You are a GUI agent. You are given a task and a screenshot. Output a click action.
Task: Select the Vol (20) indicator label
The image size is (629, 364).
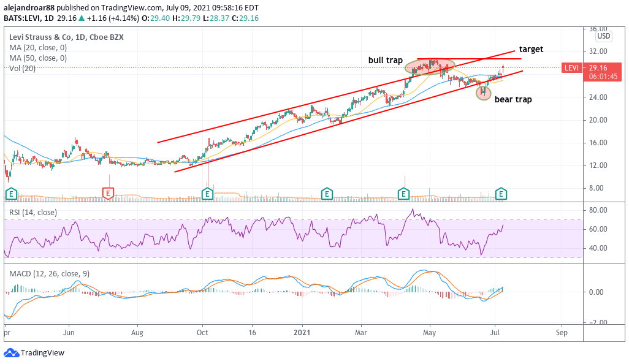22,69
